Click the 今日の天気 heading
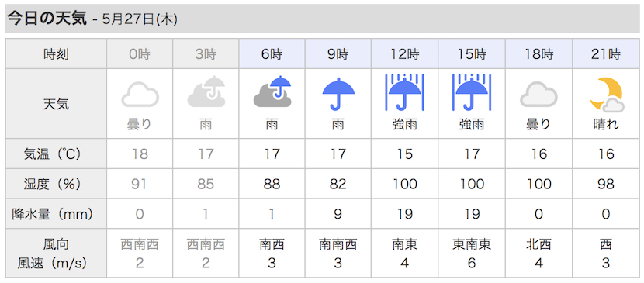 point(47,19)
